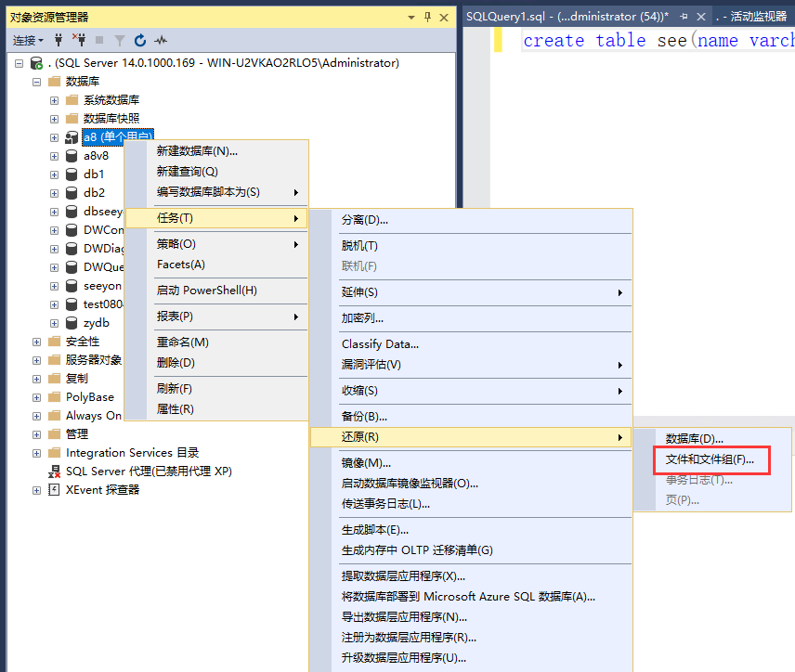
Task: Collapse the 数据库 folder node
Action: click(x=37, y=82)
